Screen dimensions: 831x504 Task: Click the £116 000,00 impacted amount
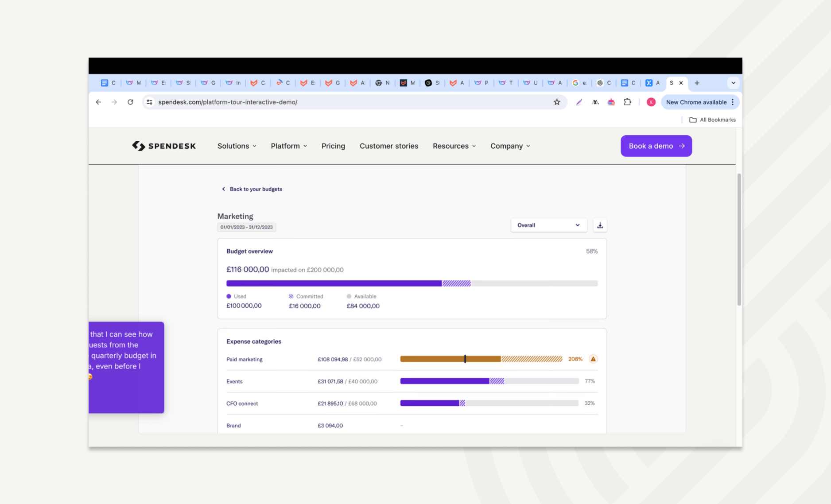(248, 269)
